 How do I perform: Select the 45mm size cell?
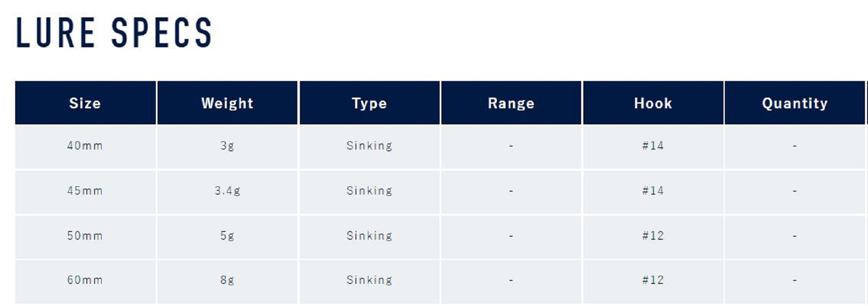[85, 191]
